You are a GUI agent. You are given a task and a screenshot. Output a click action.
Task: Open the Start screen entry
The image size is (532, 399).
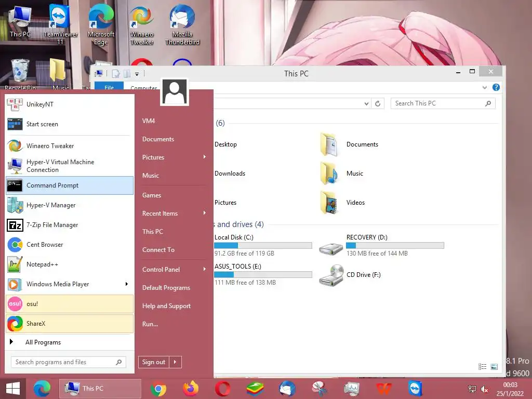[70, 124]
